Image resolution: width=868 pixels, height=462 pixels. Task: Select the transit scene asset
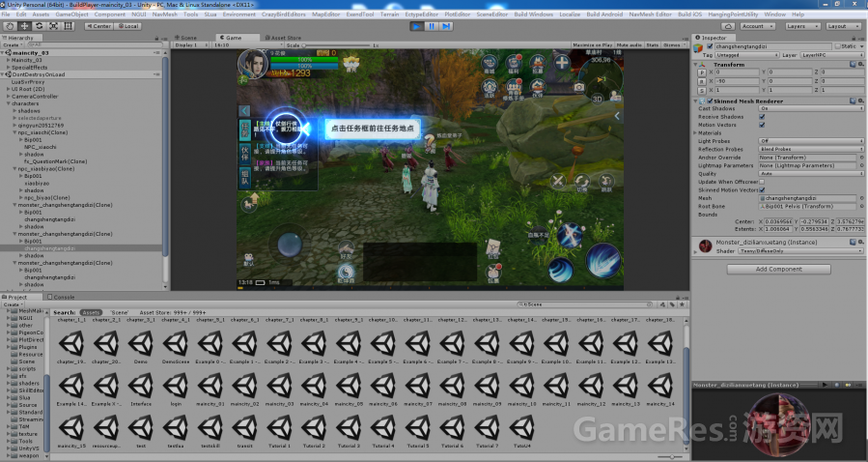tap(244, 428)
